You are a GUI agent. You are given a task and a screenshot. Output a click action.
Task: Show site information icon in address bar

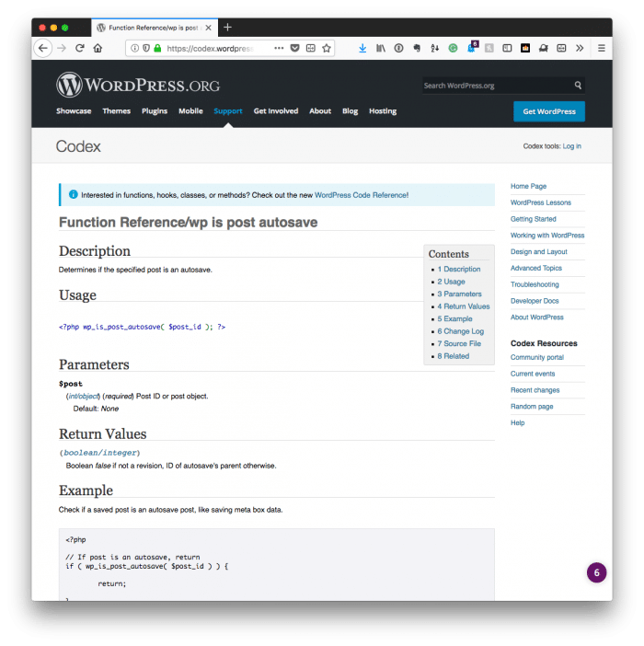click(134, 48)
